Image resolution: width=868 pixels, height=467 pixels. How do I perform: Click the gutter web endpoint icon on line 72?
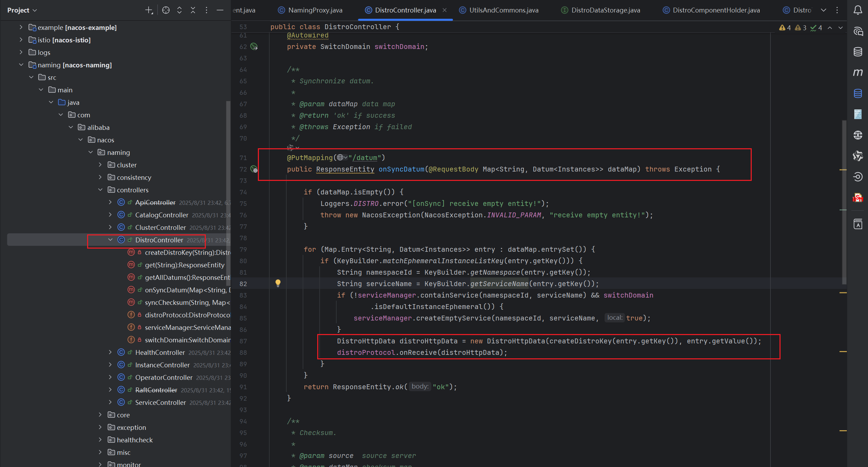click(254, 169)
